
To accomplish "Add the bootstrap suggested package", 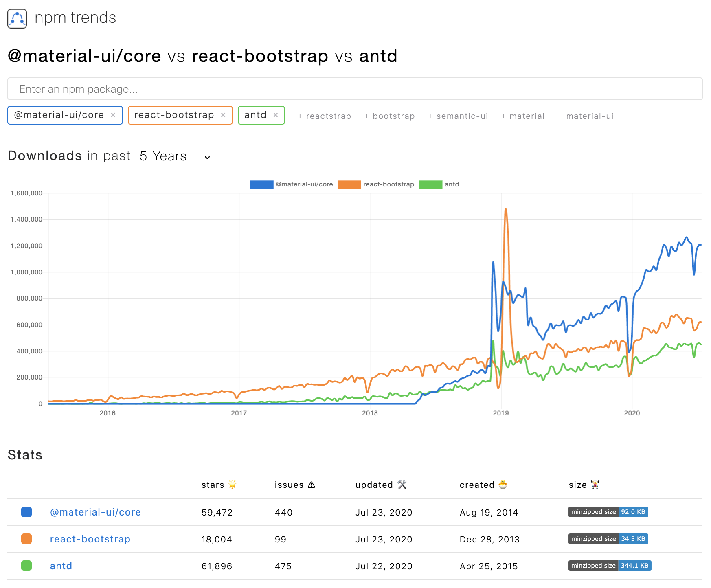I will [x=389, y=116].
